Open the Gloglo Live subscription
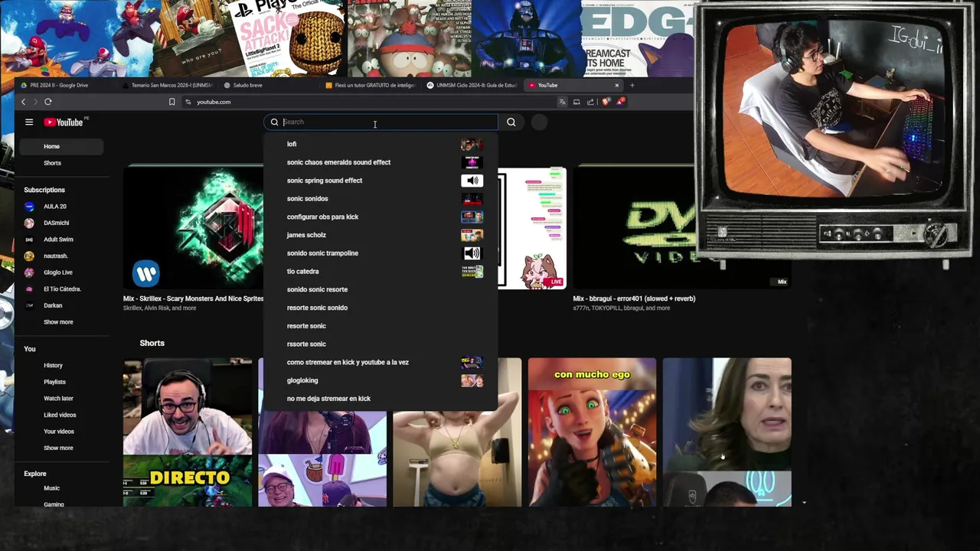 tap(57, 272)
